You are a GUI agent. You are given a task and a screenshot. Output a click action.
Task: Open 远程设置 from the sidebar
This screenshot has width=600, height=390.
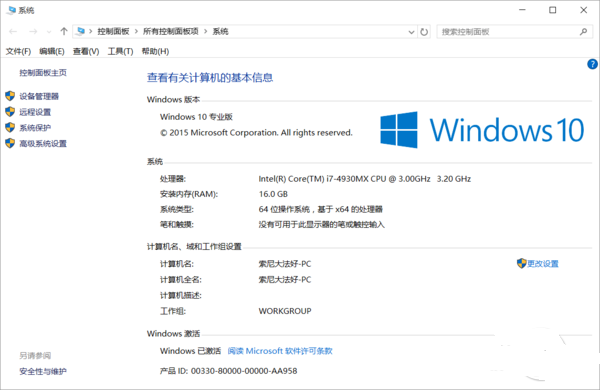[x=35, y=112]
